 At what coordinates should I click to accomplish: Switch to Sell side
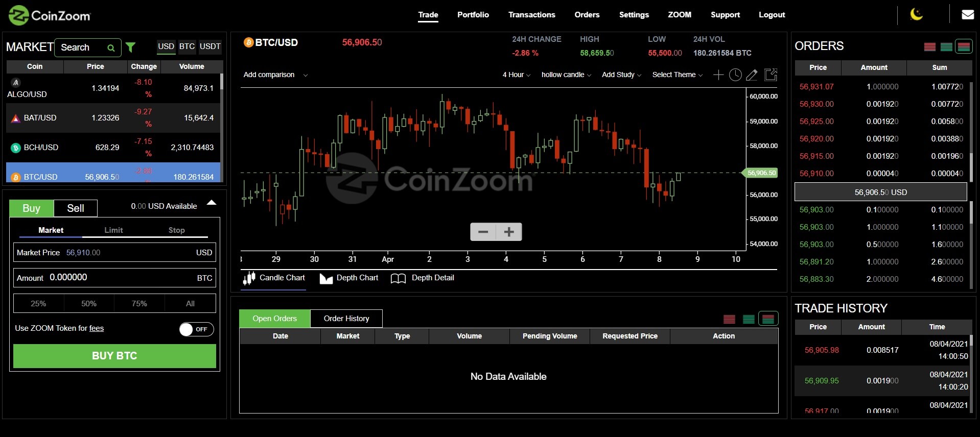point(76,208)
